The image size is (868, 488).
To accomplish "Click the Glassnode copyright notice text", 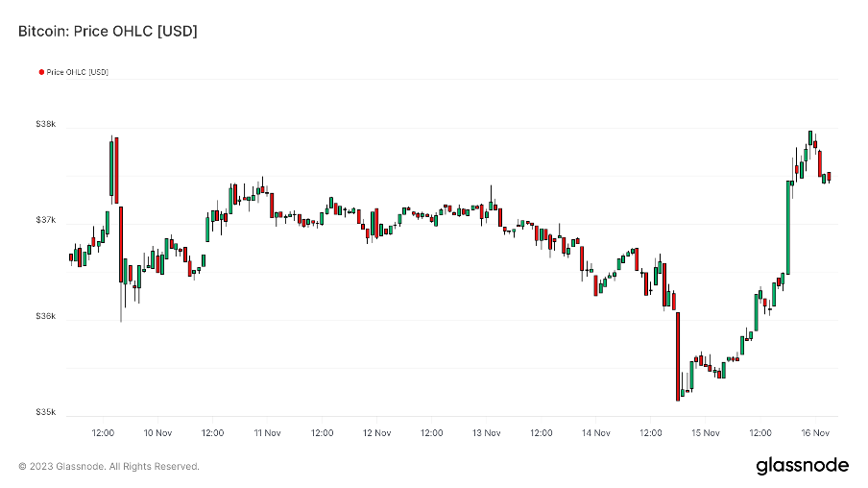I will pyautogui.click(x=108, y=467).
